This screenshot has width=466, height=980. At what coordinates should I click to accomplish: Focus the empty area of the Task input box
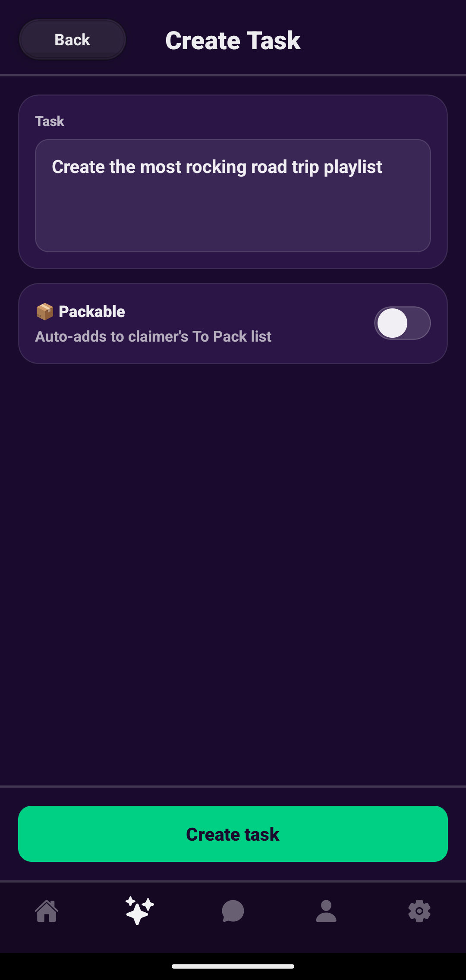tap(233, 216)
